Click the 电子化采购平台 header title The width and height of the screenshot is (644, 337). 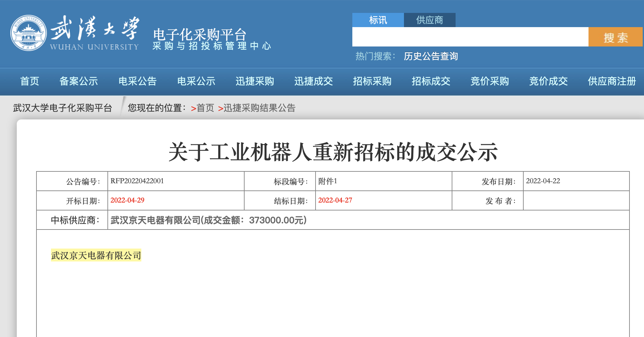pos(200,34)
